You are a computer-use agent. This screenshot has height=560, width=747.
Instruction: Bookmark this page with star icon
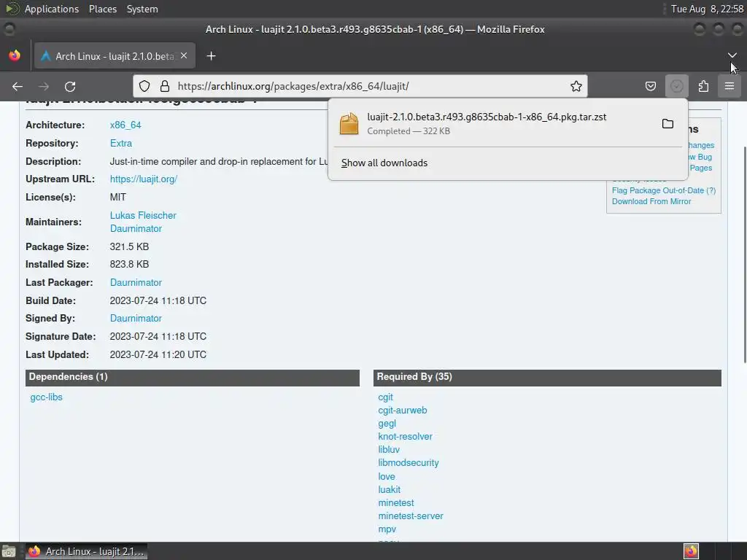point(576,86)
